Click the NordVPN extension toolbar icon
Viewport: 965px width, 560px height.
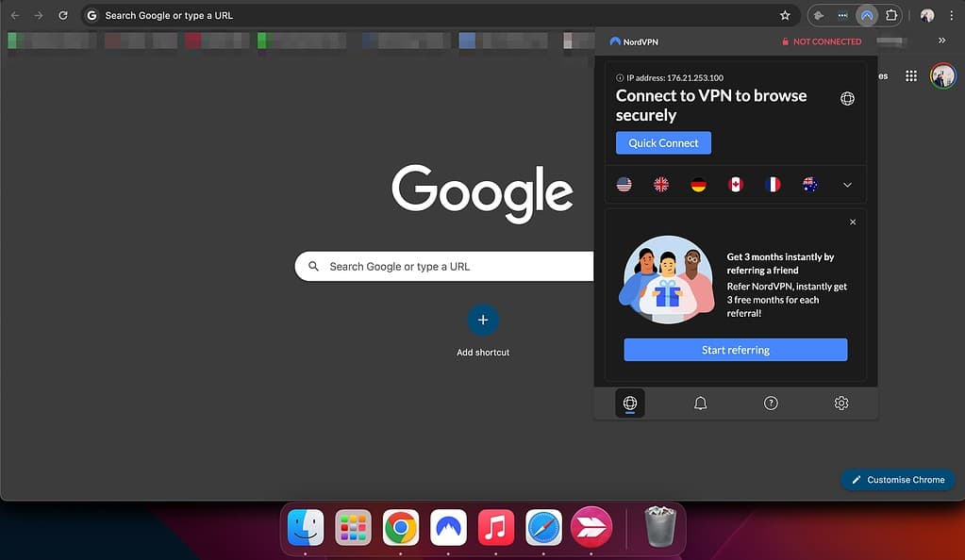point(866,16)
